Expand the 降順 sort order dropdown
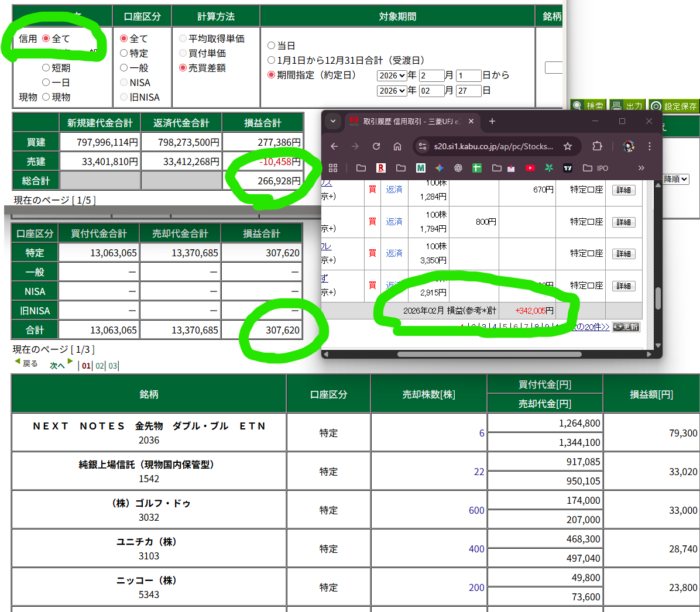The width and height of the screenshot is (700, 612). click(676, 179)
